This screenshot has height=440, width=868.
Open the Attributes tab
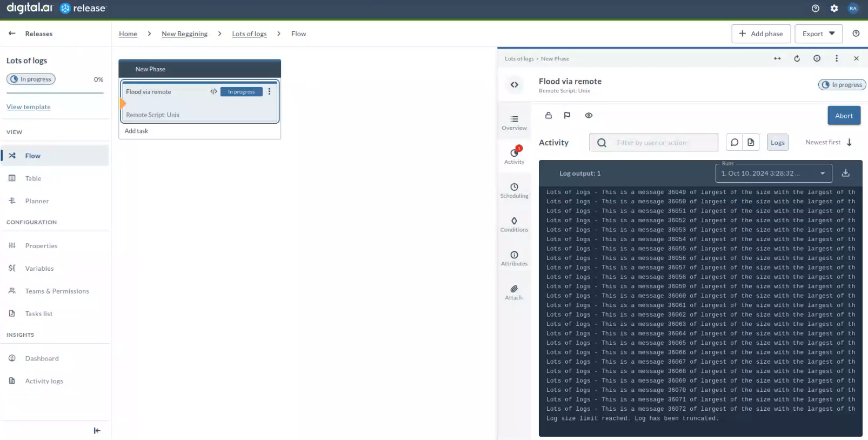tap(514, 258)
